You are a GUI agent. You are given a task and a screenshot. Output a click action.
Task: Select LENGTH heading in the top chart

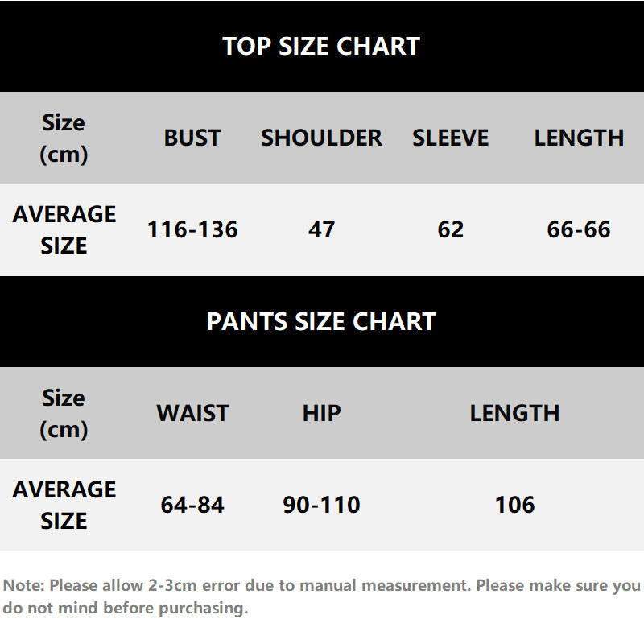[x=579, y=138]
